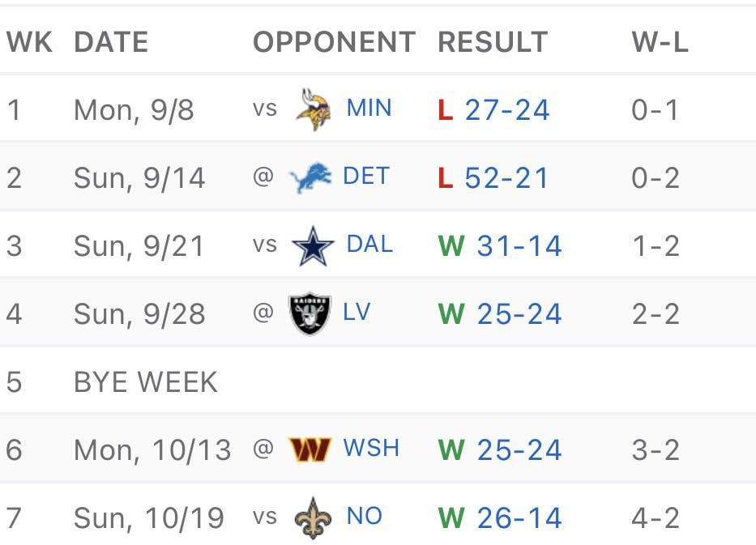
Task: Click the RESULT column header
Action: [x=492, y=41]
